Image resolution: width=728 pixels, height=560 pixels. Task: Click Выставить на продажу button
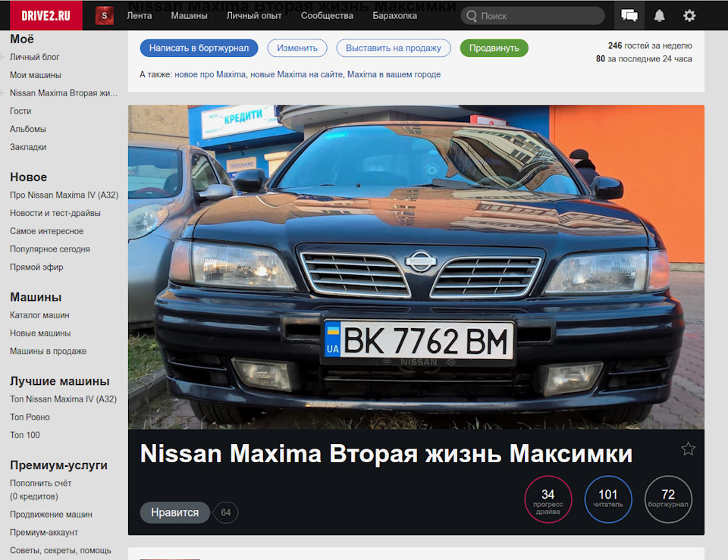[x=394, y=48]
